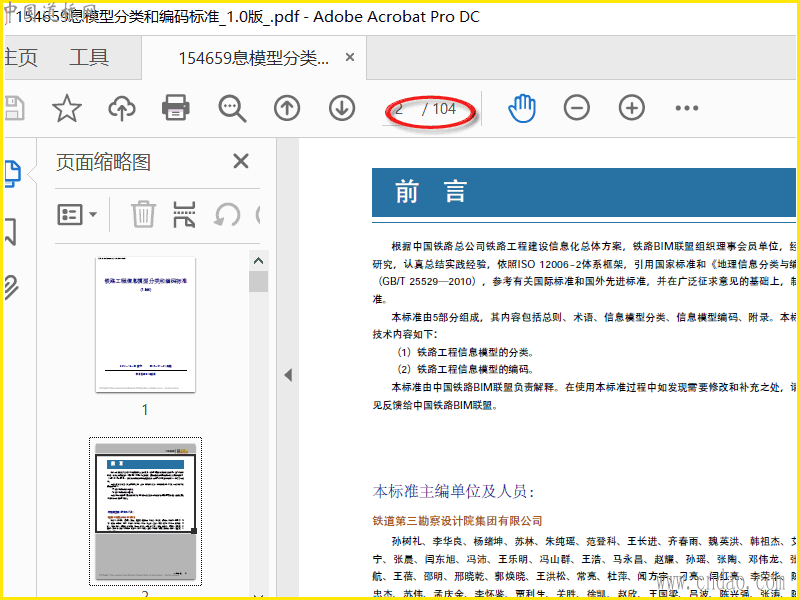Image resolution: width=800 pixels, height=600 pixels.
Task: Open the 工具 tab
Action: [89, 57]
